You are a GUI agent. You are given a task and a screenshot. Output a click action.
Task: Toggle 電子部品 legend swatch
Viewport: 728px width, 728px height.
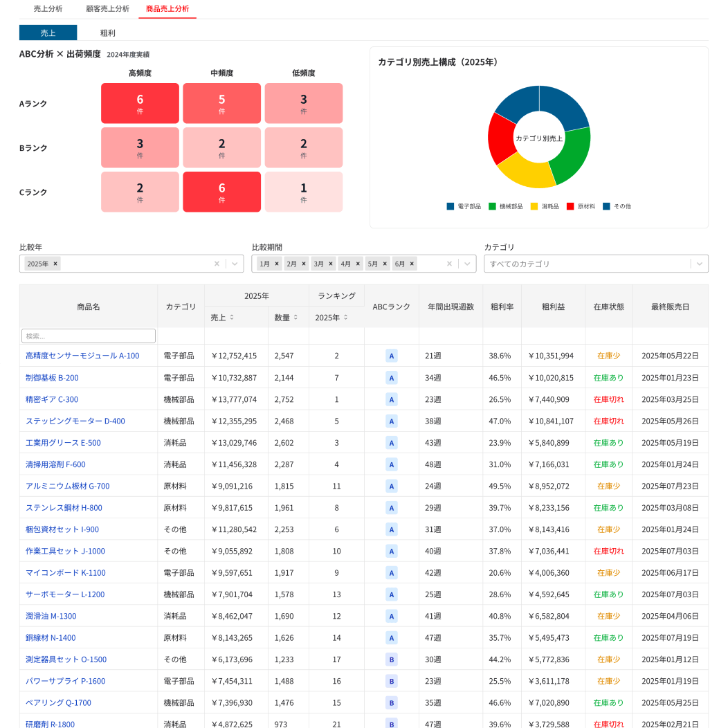pos(451,206)
